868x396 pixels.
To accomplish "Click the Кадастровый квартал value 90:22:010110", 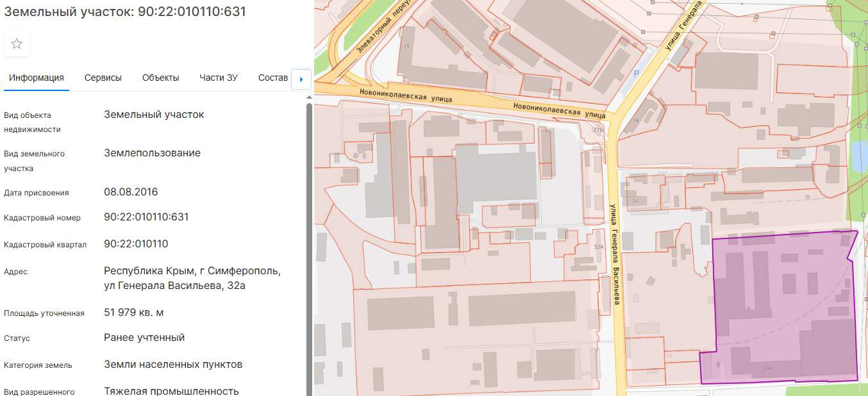I will click(136, 244).
